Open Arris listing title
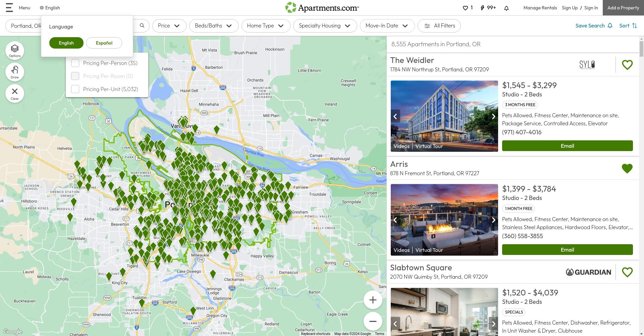Viewport: 644px width, 336px height. pos(399,164)
